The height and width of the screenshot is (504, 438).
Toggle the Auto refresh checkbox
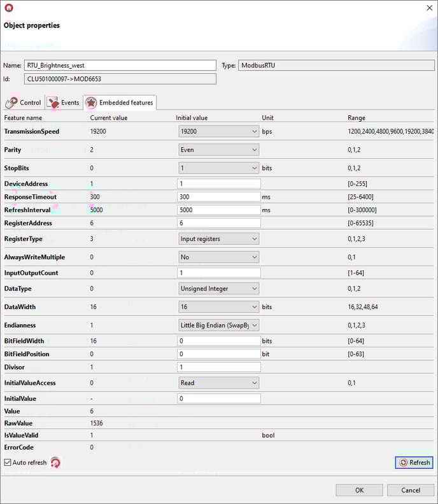pyautogui.click(x=8, y=463)
